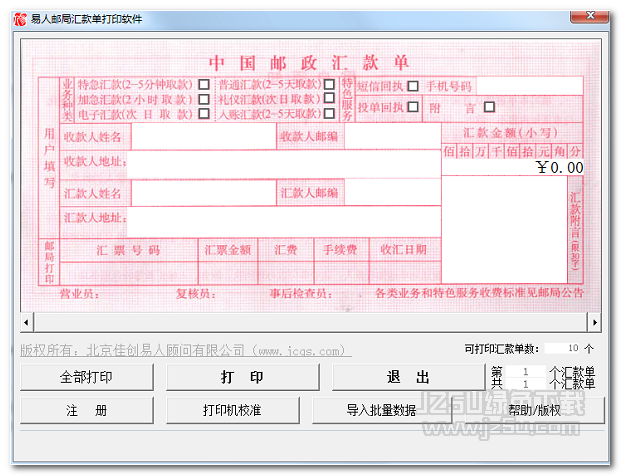
Task: Enable 短信回执 checkbox
Action: pos(413,86)
